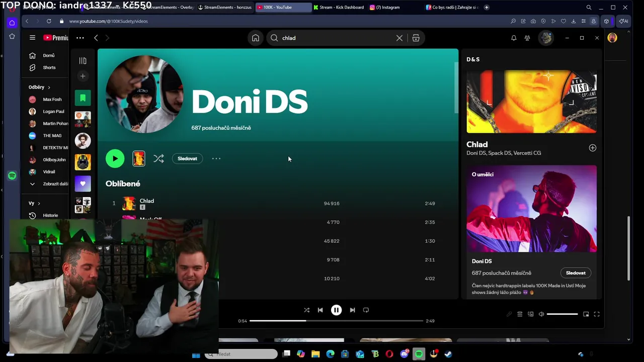Play Doni DS with green play button

coord(115,158)
